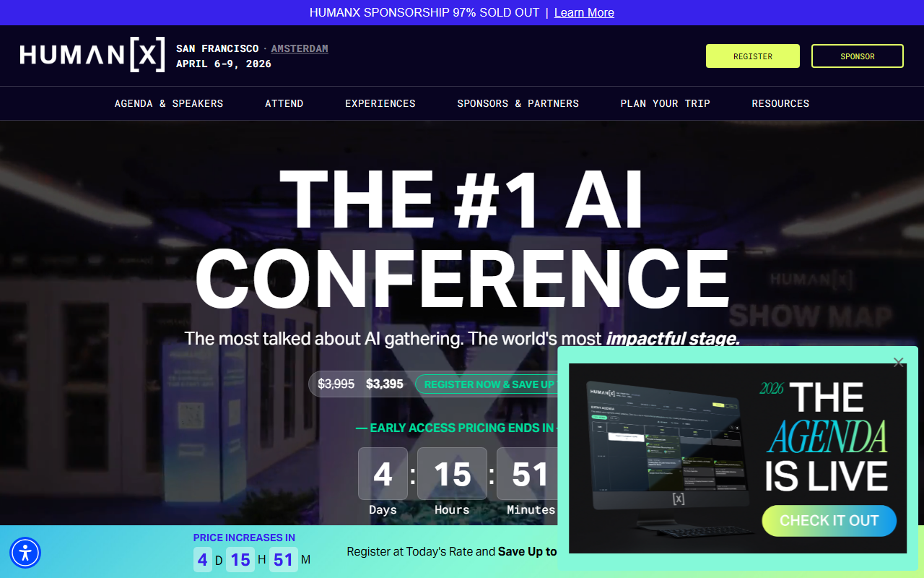Click the April 6-9, 2026 date text
The image size is (924, 578).
(x=224, y=64)
